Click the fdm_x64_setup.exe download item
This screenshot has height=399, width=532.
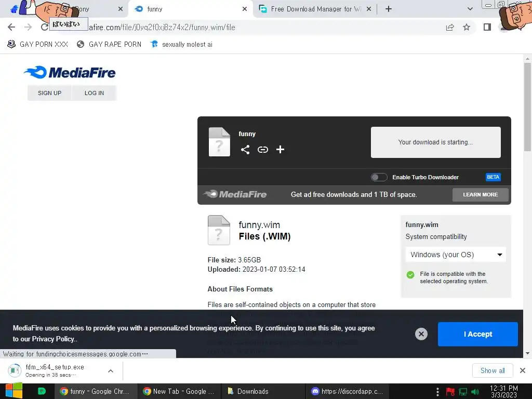tap(54, 370)
